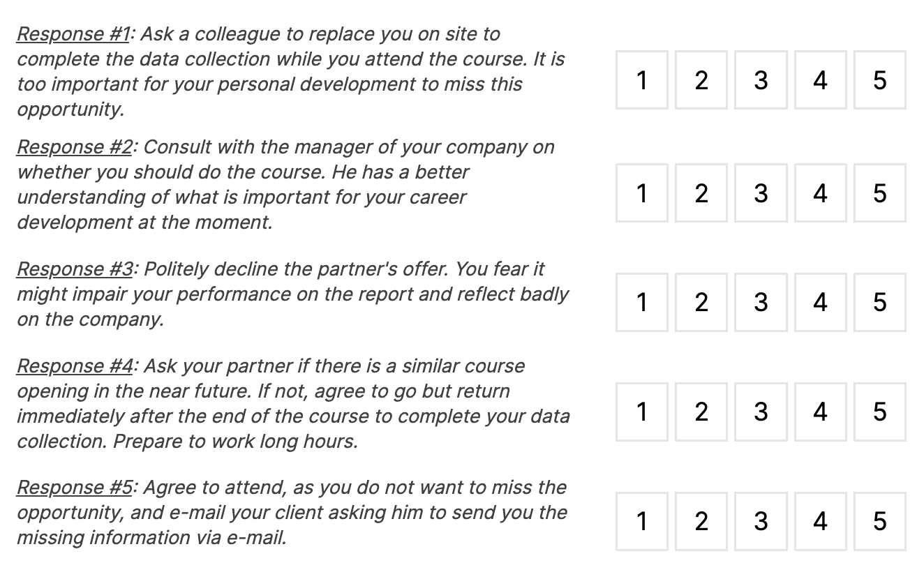Give Response #5 a rating of 2

701,521
